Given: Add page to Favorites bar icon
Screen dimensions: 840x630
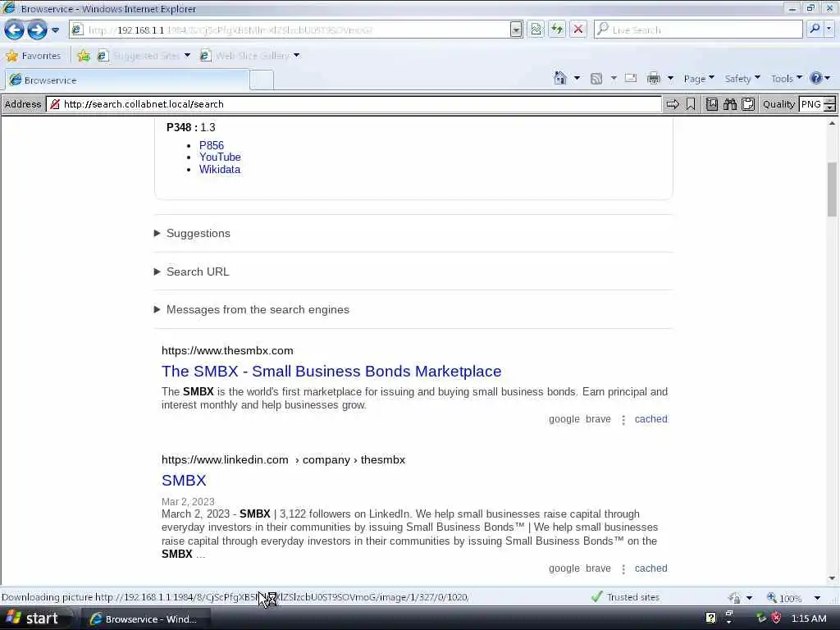Looking at the screenshot, I should click(84, 56).
